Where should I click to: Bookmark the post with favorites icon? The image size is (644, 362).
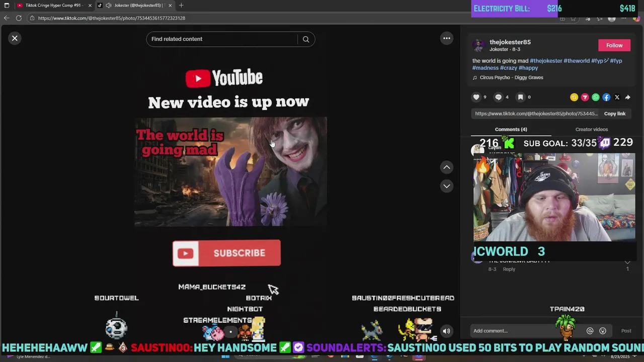click(x=521, y=97)
